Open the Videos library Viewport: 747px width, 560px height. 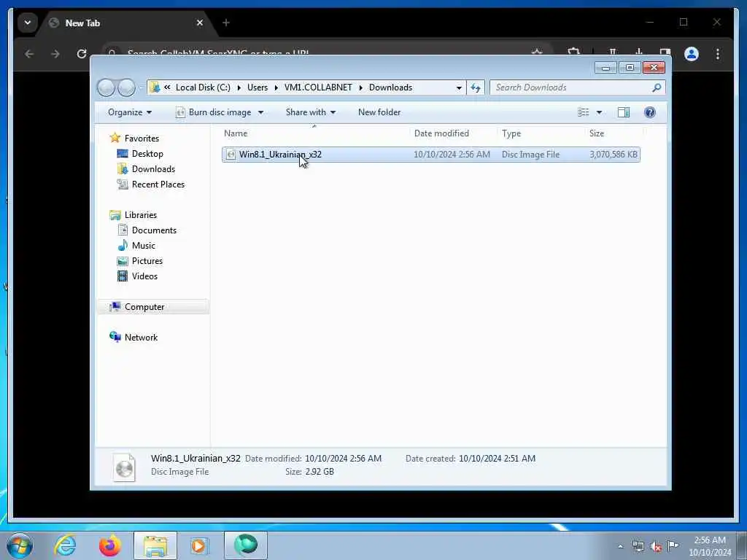click(x=144, y=276)
